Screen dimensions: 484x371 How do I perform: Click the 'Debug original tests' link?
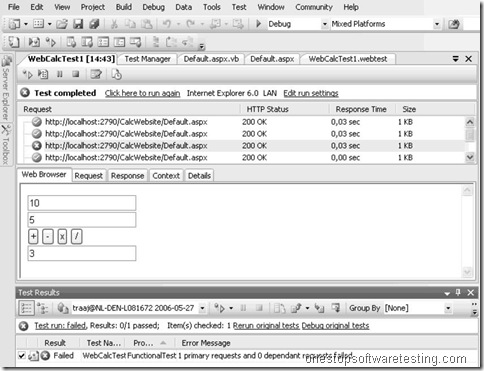tap(335, 325)
